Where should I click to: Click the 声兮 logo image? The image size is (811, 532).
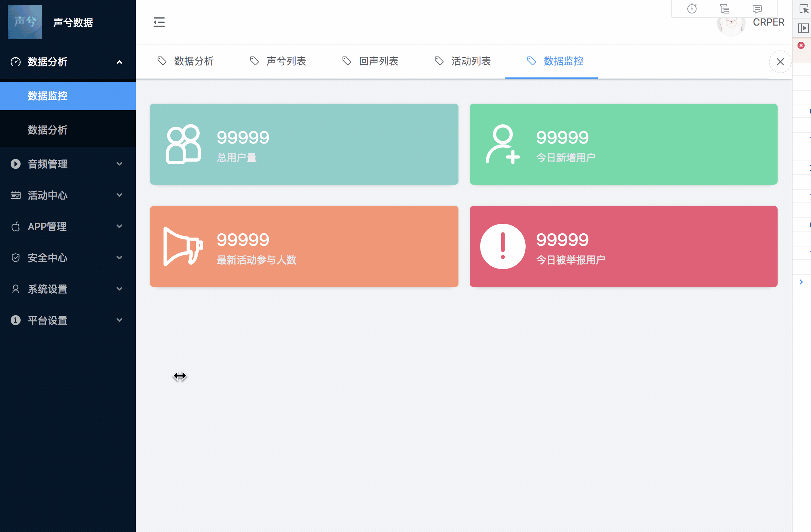point(25,22)
